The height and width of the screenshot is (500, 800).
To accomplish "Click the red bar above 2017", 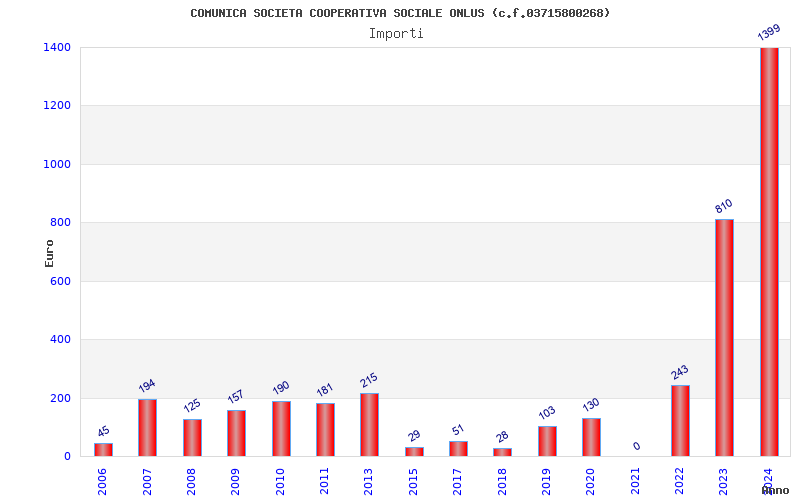I will 458,448.
